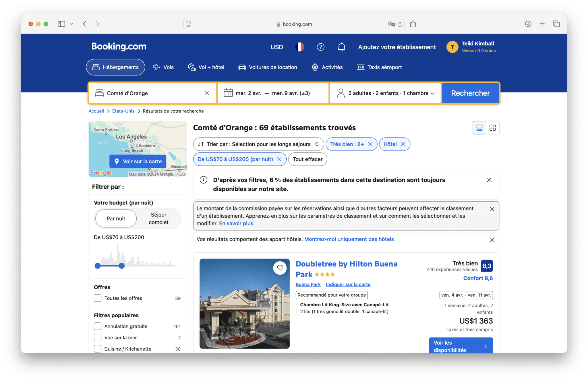
Task: Show Safari downloads icon
Action: point(528,24)
